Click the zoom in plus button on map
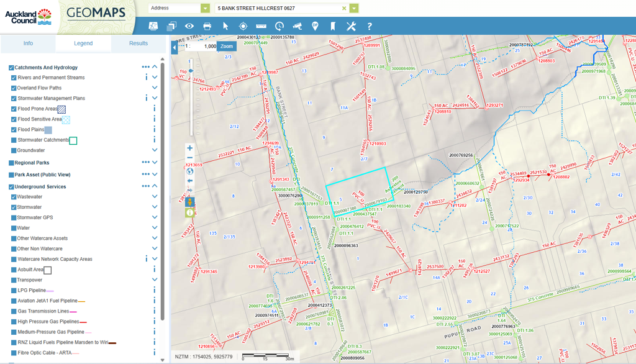636x364 pixels. coord(190,148)
